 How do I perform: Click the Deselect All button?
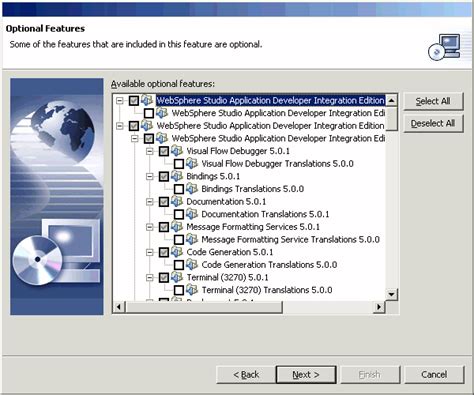tap(433, 123)
